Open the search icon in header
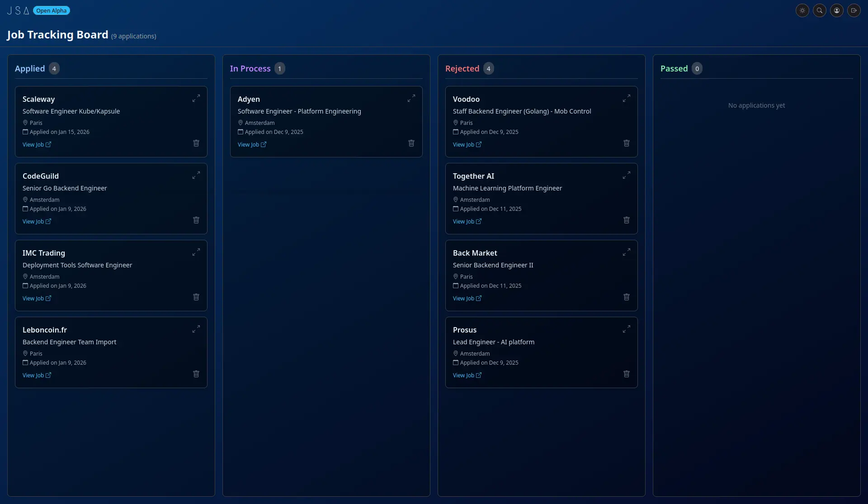The image size is (868, 504). (820, 10)
